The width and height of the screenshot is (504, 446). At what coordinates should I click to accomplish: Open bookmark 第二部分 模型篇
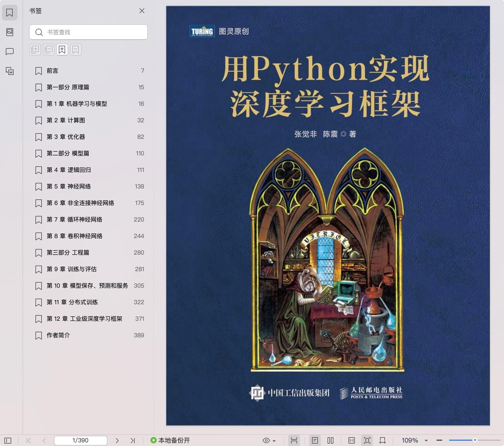coord(88,153)
